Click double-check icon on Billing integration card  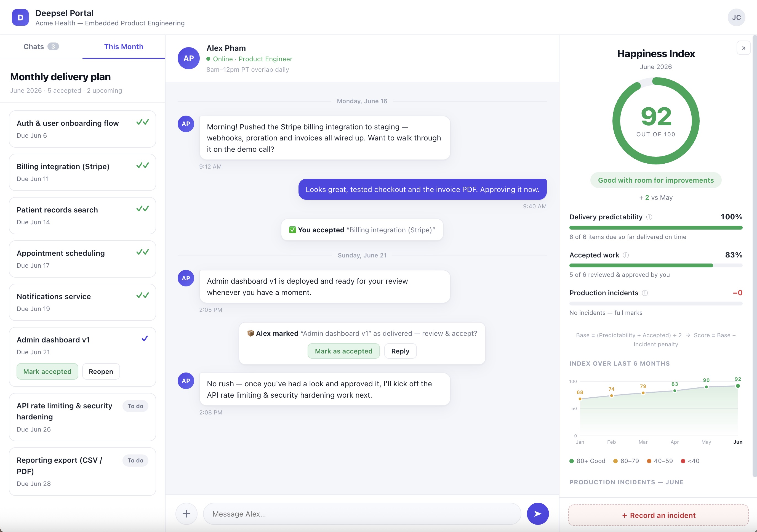tap(142, 165)
